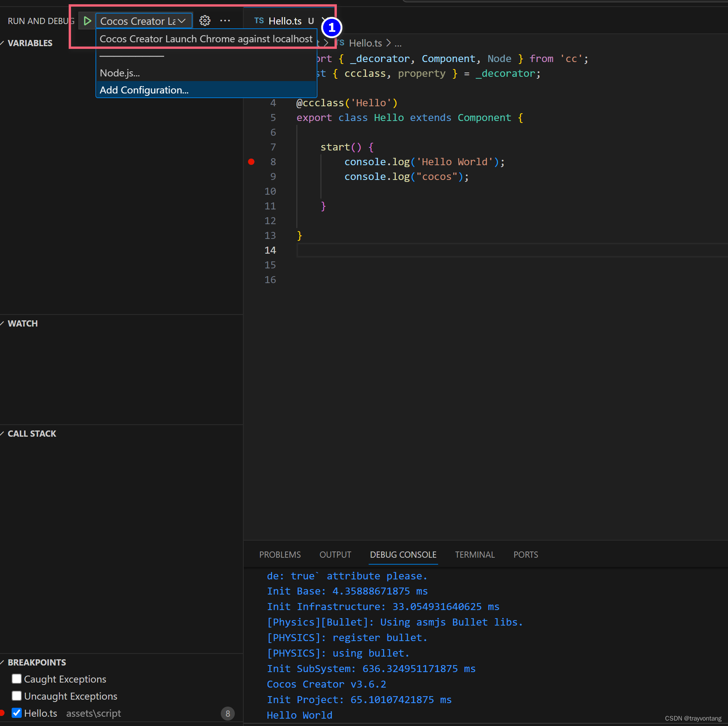728x726 pixels.
Task: Enable the Uncaught Exceptions checkbox
Action: [x=17, y=696]
